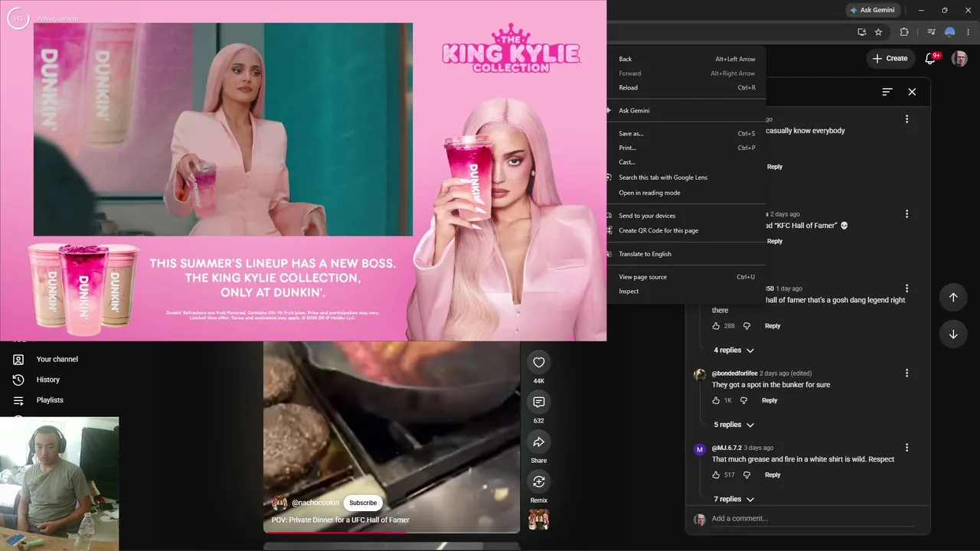Open options for 'gosh dang legend' comment

[x=906, y=289]
